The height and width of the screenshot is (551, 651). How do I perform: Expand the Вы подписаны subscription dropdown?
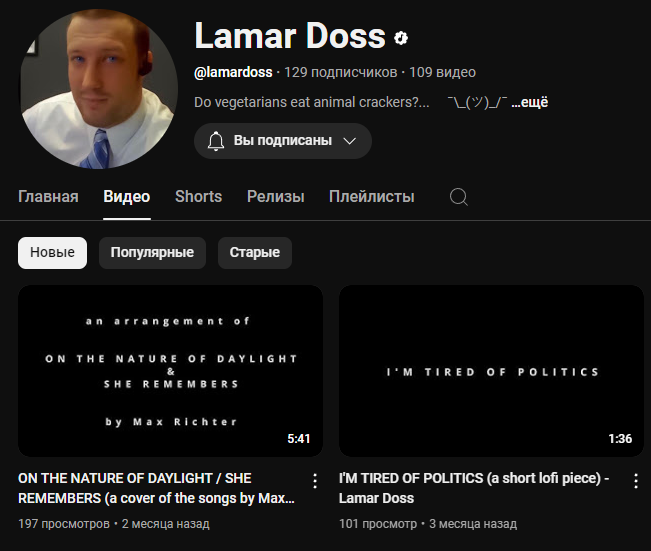click(x=283, y=141)
